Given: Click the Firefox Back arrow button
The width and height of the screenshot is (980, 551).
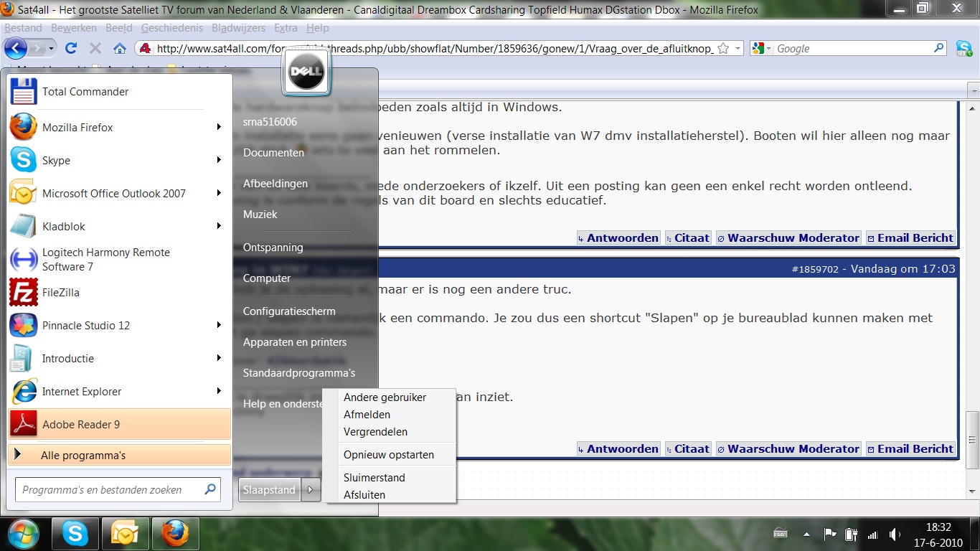Looking at the screenshot, I should 16,49.
